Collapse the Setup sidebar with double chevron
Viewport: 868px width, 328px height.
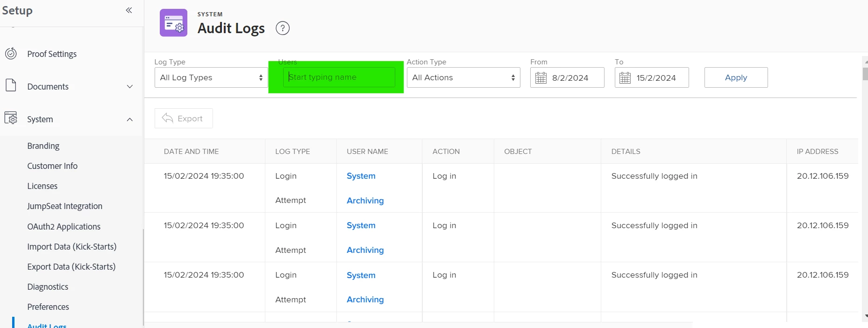click(129, 10)
